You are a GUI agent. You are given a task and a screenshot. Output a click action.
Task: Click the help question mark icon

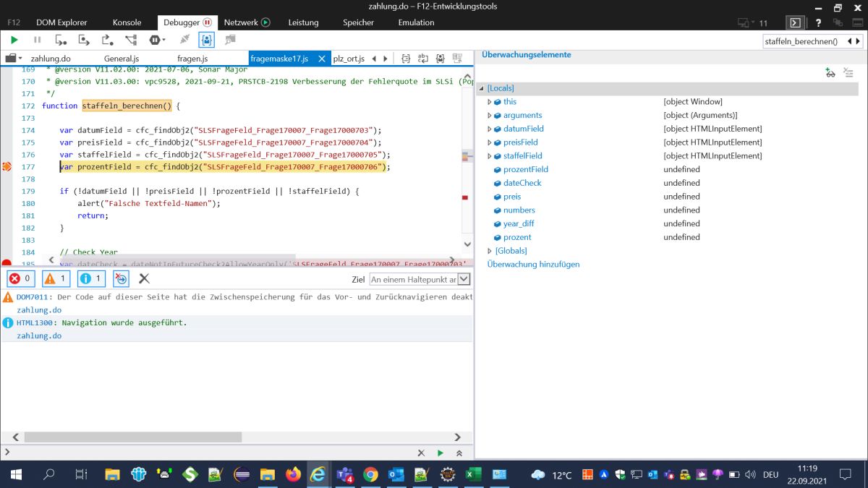click(818, 22)
